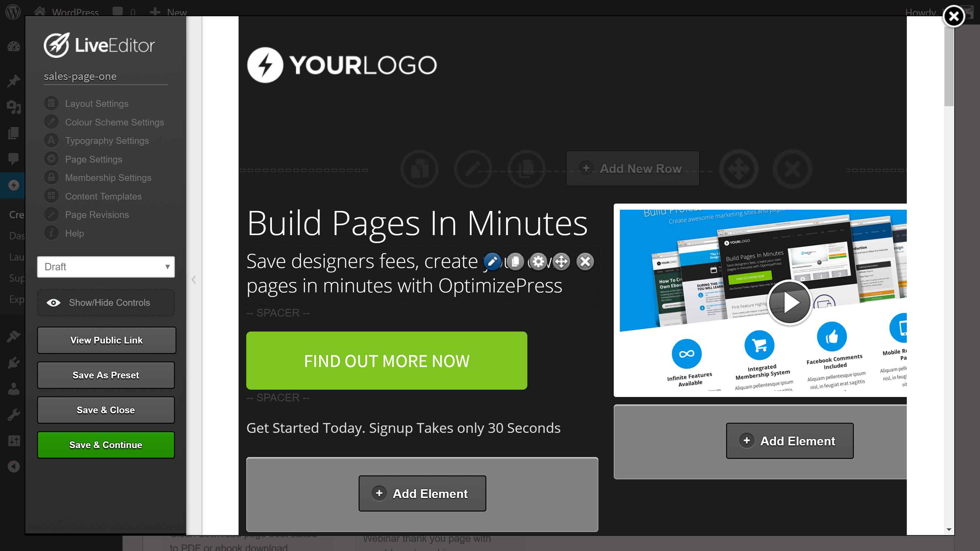Expand the Page Settings options
Screen dimensions: 980x551
coord(93,159)
